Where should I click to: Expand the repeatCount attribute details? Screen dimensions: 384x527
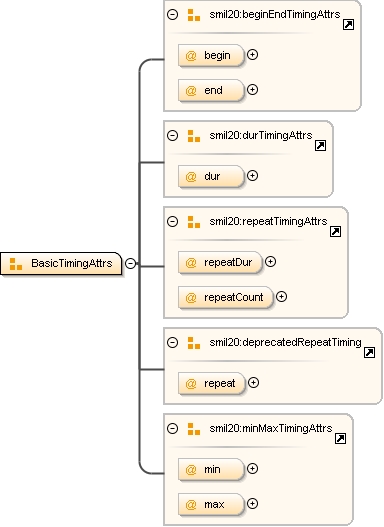pyautogui.click(x=281, y=297)
